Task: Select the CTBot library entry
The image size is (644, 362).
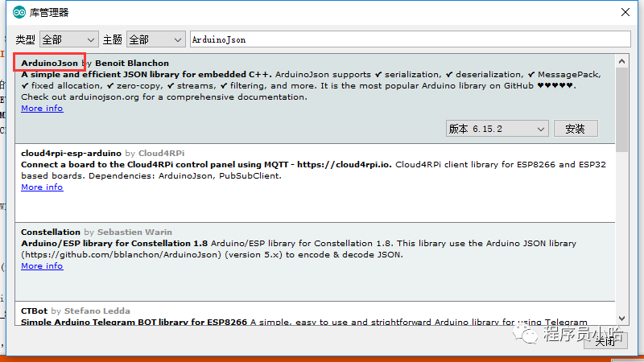Action: (35, 311)
